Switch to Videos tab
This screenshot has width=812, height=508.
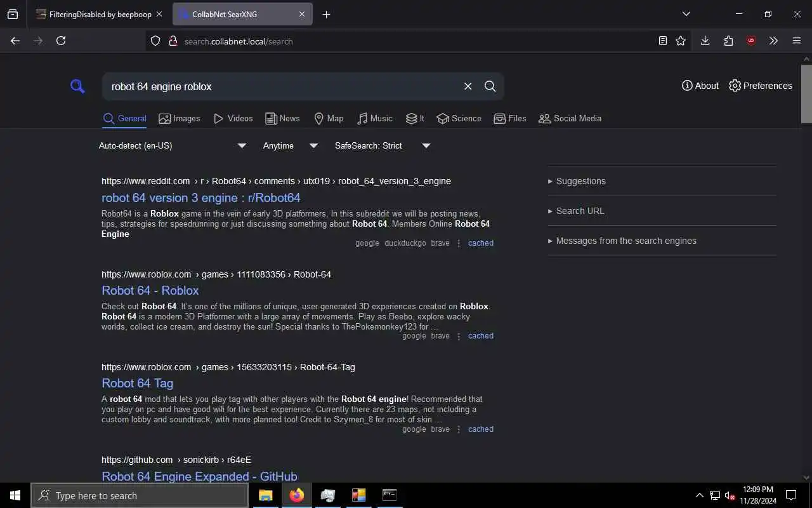pyautogui.click(x=233, y=119)
